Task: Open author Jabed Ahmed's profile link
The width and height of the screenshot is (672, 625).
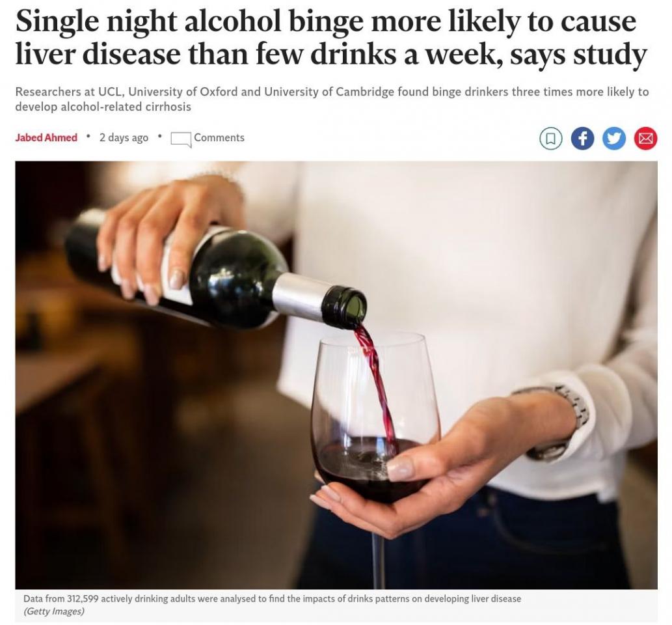Action: (46, 138)
